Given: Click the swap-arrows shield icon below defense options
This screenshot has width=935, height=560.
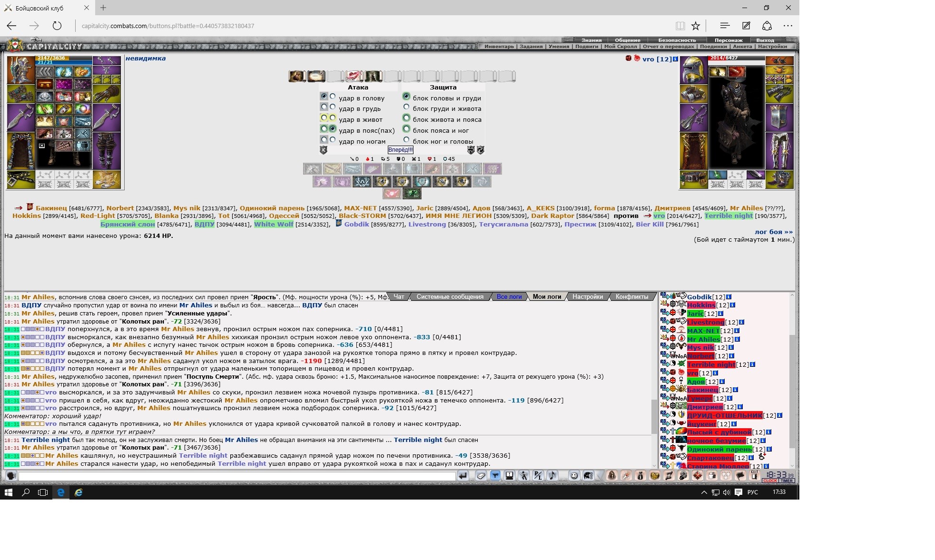Looking at the screenshot, I should [471, 150].
